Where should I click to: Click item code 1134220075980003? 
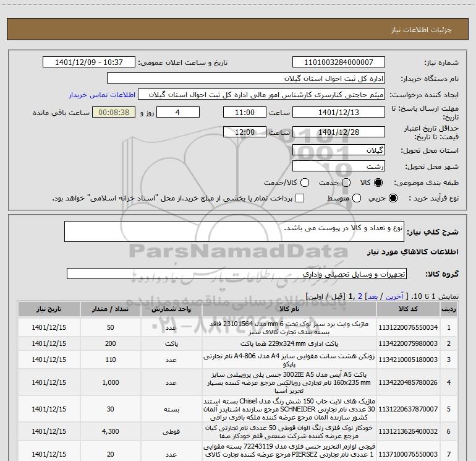click(x=408, y=343)
